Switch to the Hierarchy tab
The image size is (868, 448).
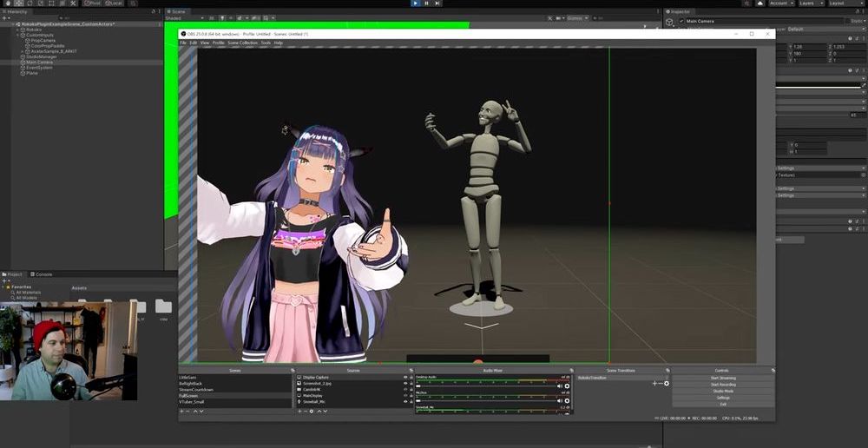(x=16, y=11)
